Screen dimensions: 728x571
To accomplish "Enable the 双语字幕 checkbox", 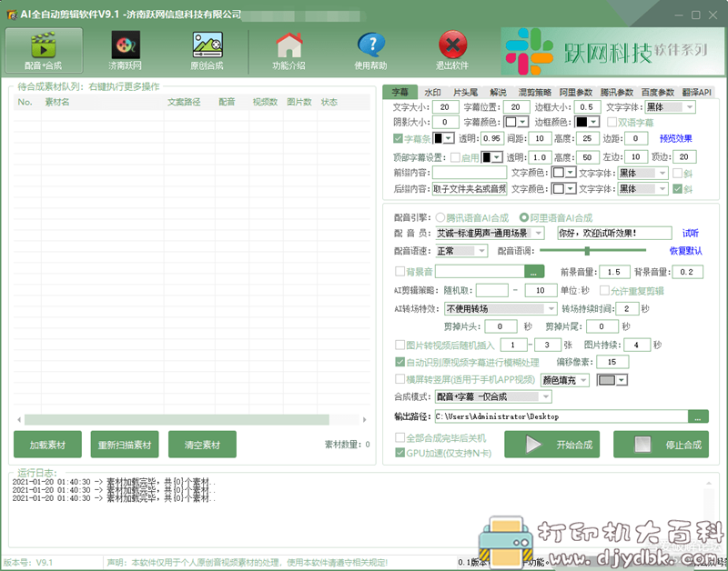I will tap(612, 122).
